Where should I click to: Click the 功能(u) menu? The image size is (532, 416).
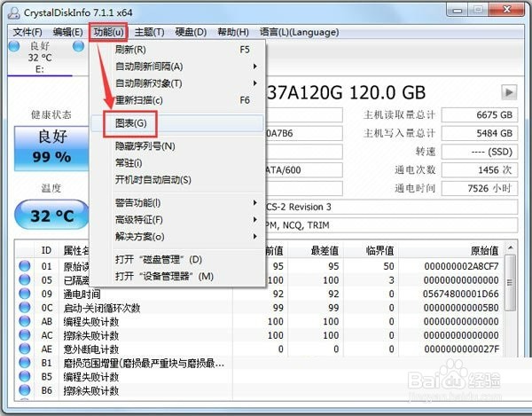point(108,32)
